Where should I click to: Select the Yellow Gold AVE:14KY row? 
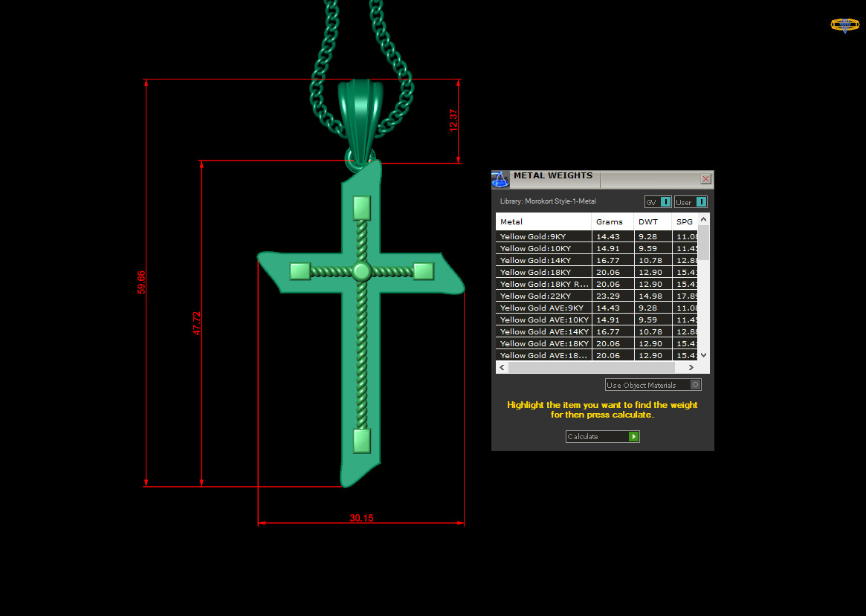coord(597,331)
